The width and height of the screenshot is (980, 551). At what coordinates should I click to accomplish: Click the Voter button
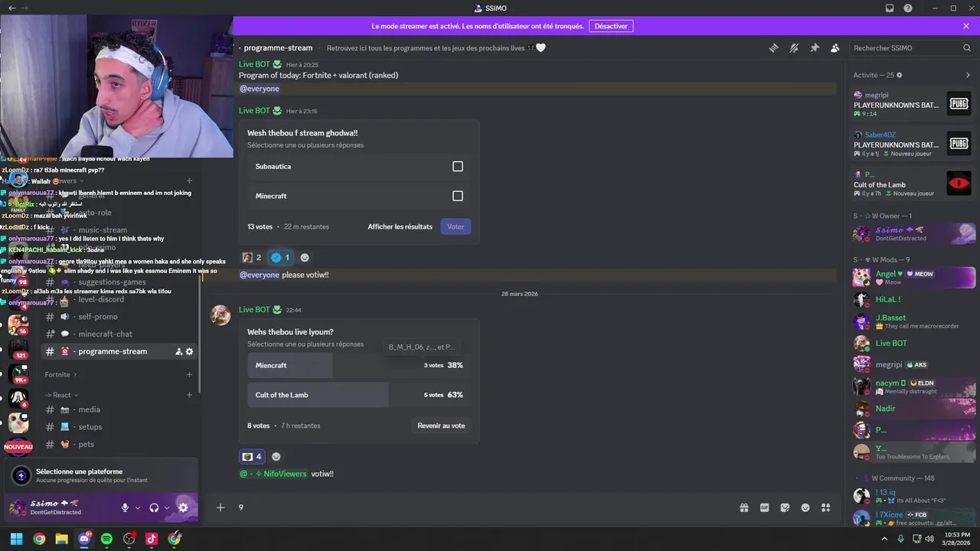(456, 227)
